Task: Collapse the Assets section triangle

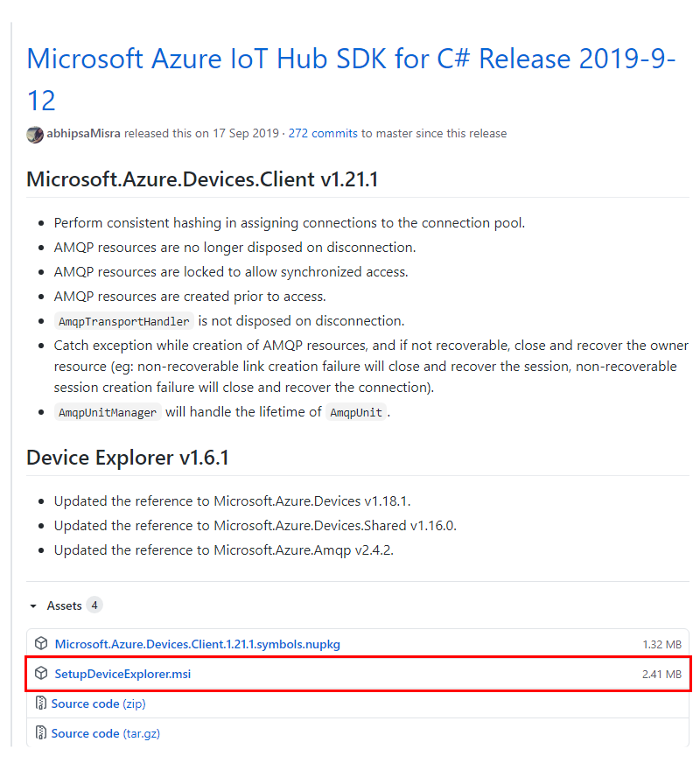Action: tap(33, 605)
